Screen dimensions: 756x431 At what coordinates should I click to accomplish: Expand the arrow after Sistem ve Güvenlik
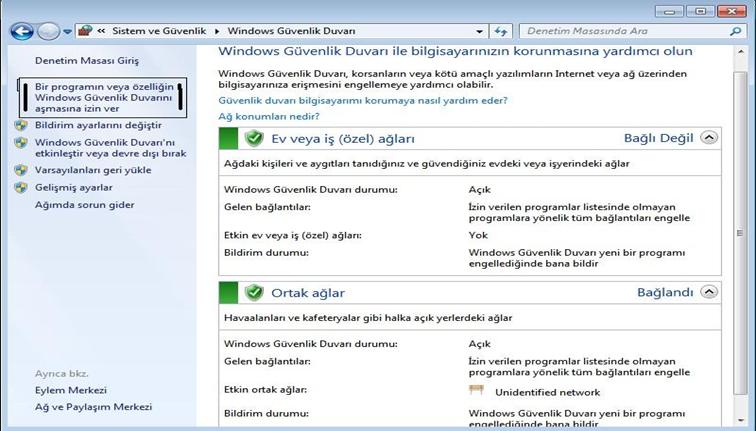click(x=217, y=31)
